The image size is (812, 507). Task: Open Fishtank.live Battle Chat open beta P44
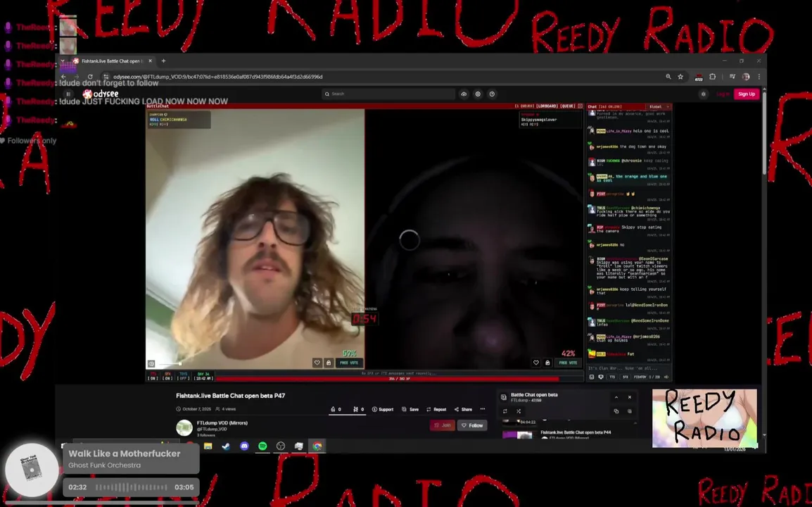click(x=576, y=432)
